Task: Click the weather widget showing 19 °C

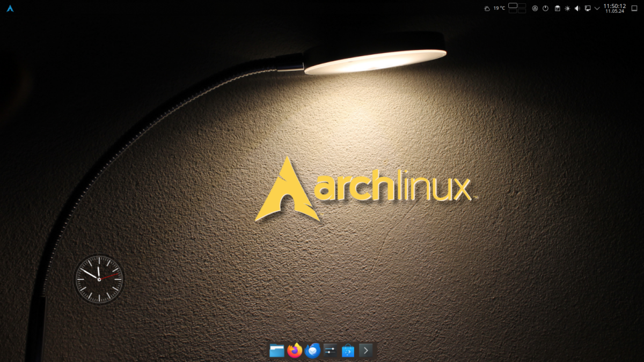Action: (x=494, y=9)
